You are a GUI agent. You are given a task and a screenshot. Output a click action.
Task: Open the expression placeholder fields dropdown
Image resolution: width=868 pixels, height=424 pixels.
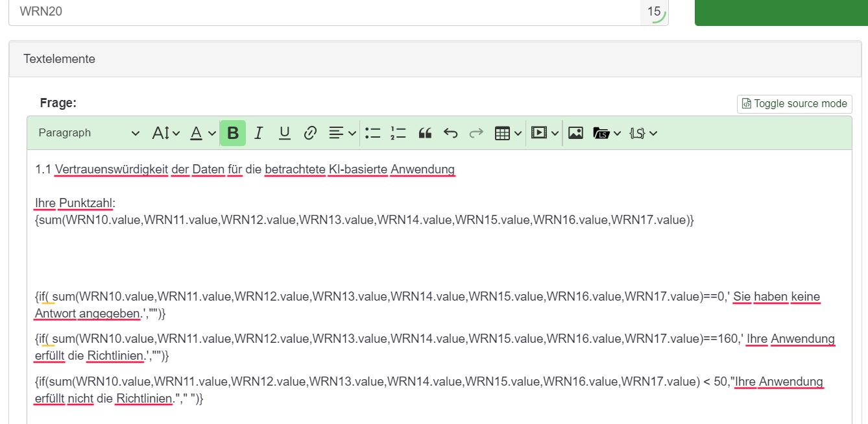[643, 133]
